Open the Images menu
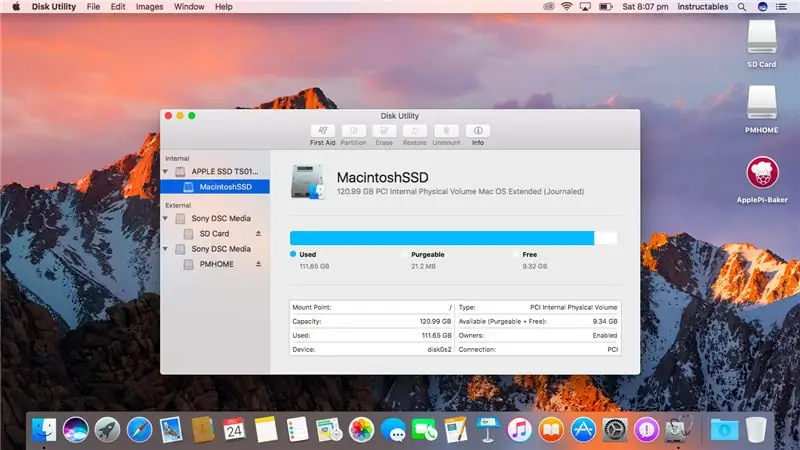 click(149, 7)
